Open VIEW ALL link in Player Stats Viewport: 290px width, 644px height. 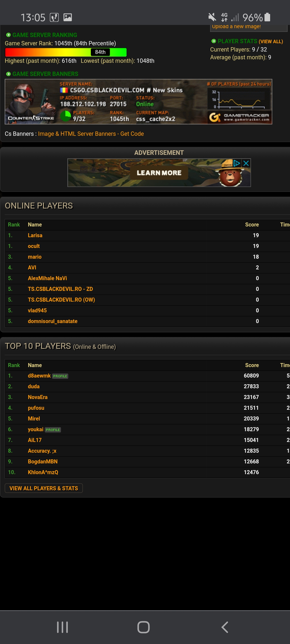[x=271, y=42]
